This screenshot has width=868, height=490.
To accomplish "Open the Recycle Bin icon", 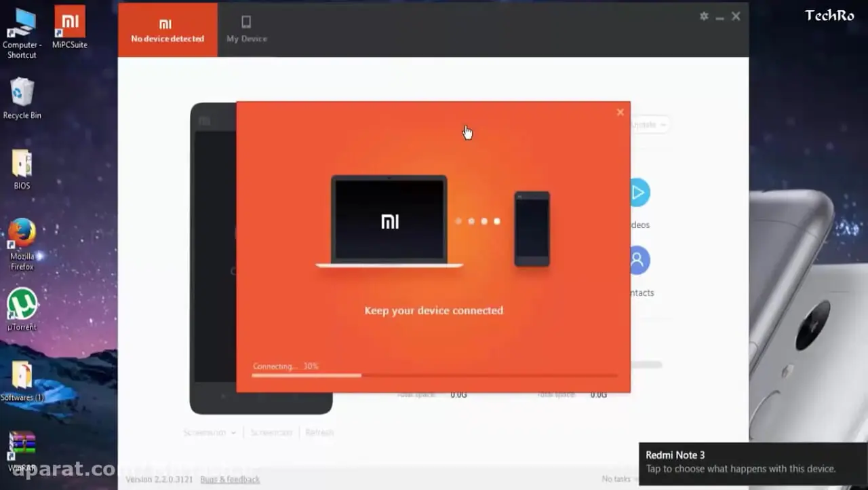I will (22, 98).
